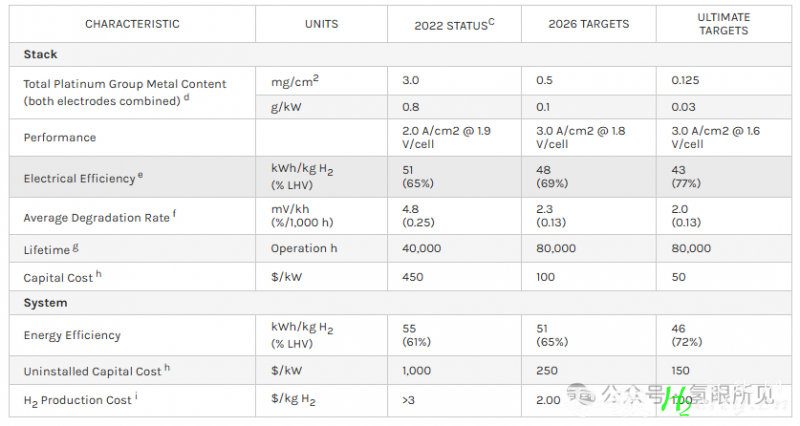Click the Average Degradation Rate label
Viewport: 800px width, 426px height.
[x=99, y=216]
